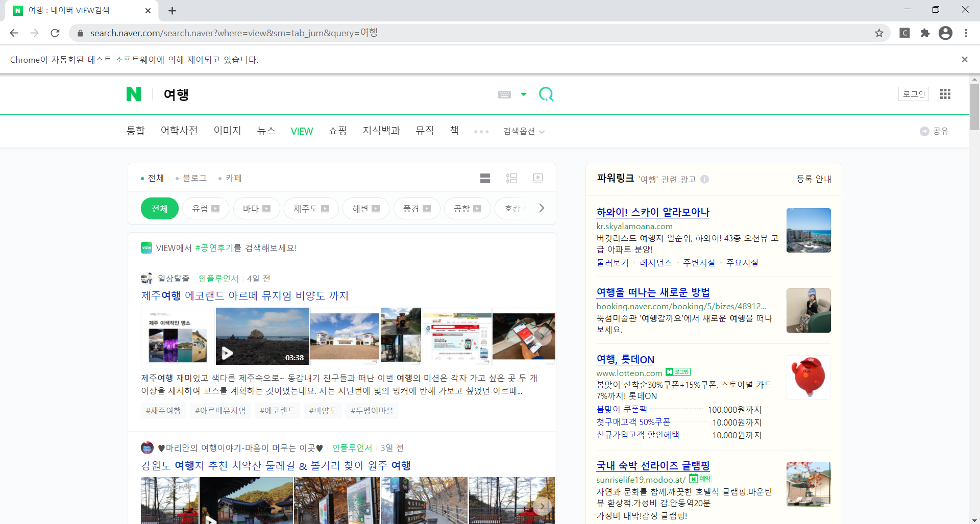Select the 유럽 video topic chip

[206, 208]
